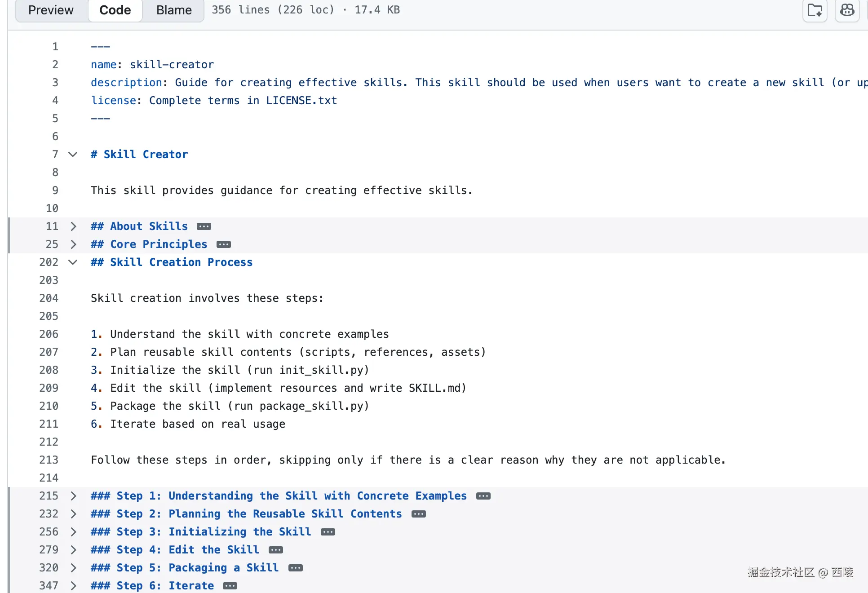Screen dimensions: 868x593
Task: Collapse the Skill Creator section at line 7
Action: (73, 155)
